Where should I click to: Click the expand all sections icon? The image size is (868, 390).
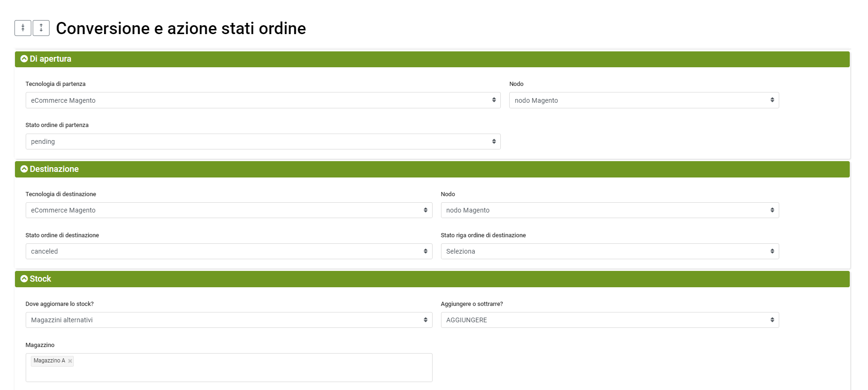click(x=41, y=28)
